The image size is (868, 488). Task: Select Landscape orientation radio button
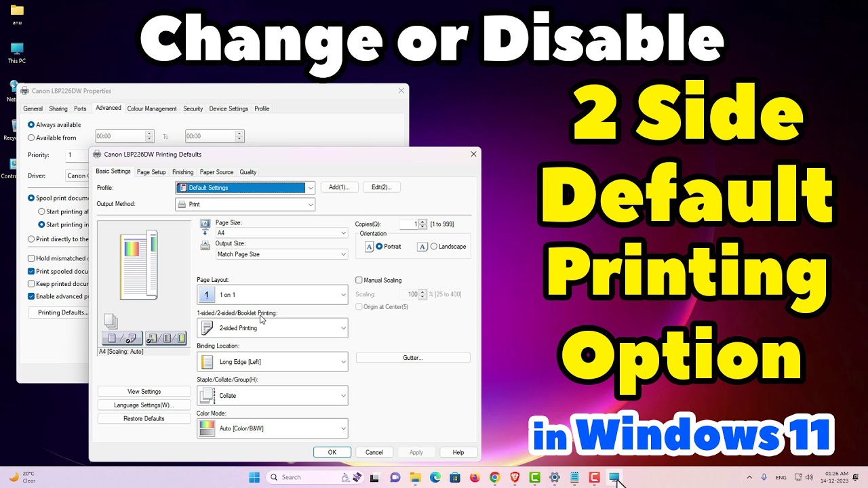pyautogui.click(x=434, y=247)
